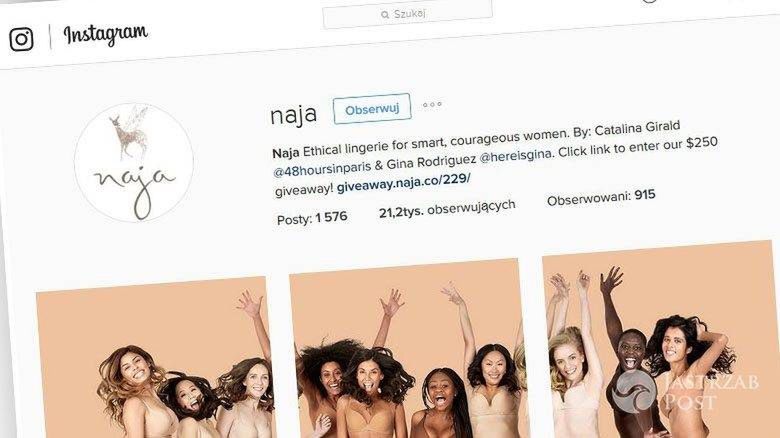Select the Posty: 1 576 count
The height and width of the screenshot is (438, 780).
[x=312, y=218]
